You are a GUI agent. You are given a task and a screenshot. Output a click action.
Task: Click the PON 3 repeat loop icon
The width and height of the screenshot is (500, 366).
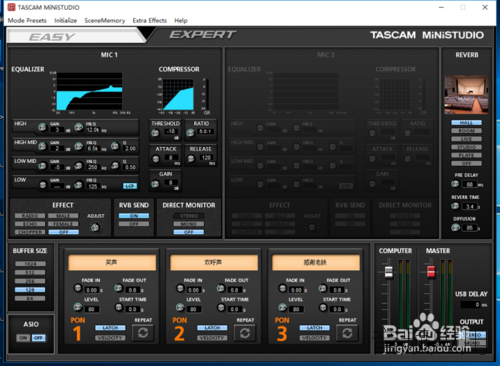click(x=347, y=333)
